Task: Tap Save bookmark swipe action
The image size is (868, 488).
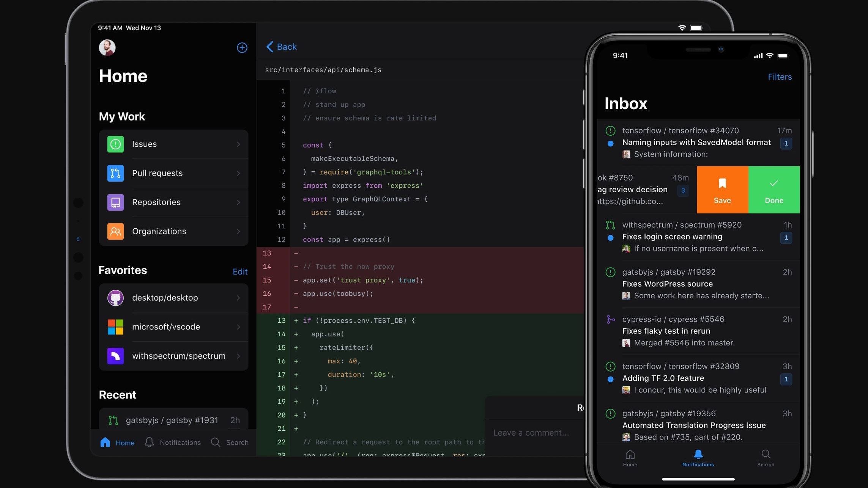Action: click(722, 190)
